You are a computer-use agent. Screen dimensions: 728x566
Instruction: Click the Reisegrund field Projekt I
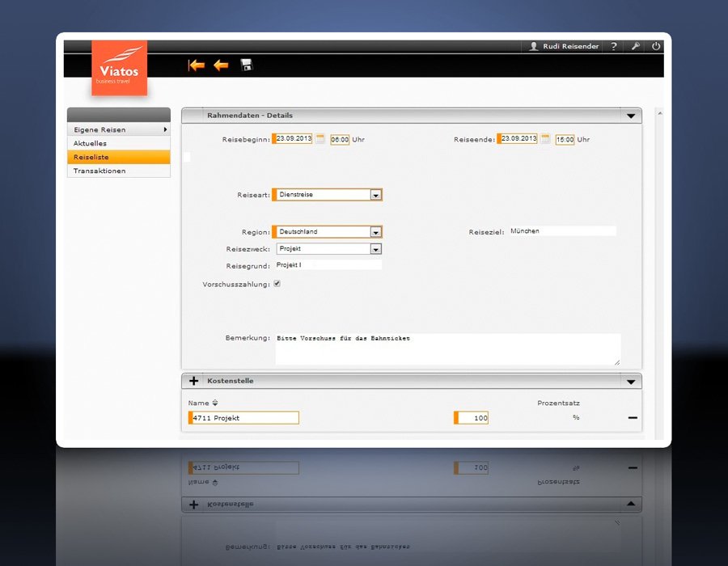tap(328, 265)
